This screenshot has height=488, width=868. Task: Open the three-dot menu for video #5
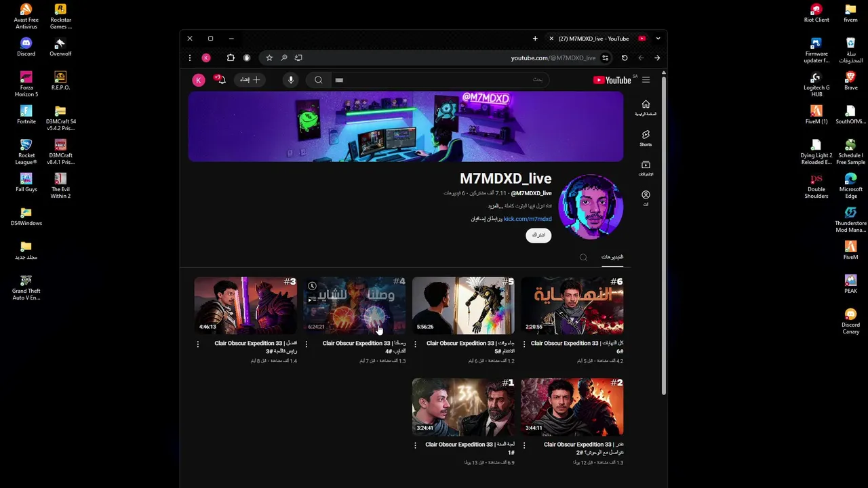(x=415, y=344)
